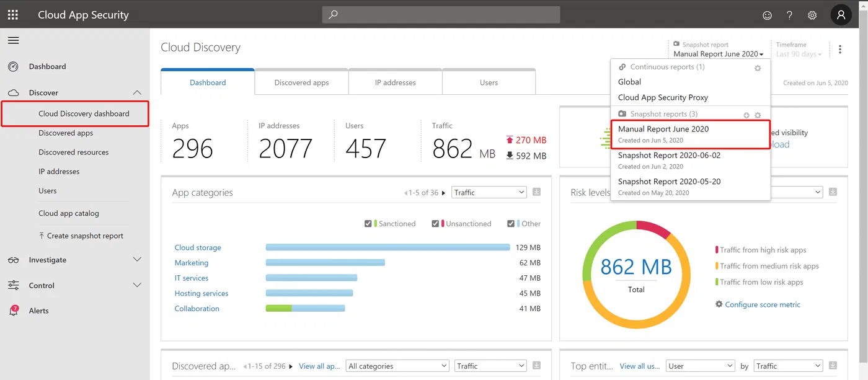Go to previous page of App categories
868x380 pixels.
(405, 193)
